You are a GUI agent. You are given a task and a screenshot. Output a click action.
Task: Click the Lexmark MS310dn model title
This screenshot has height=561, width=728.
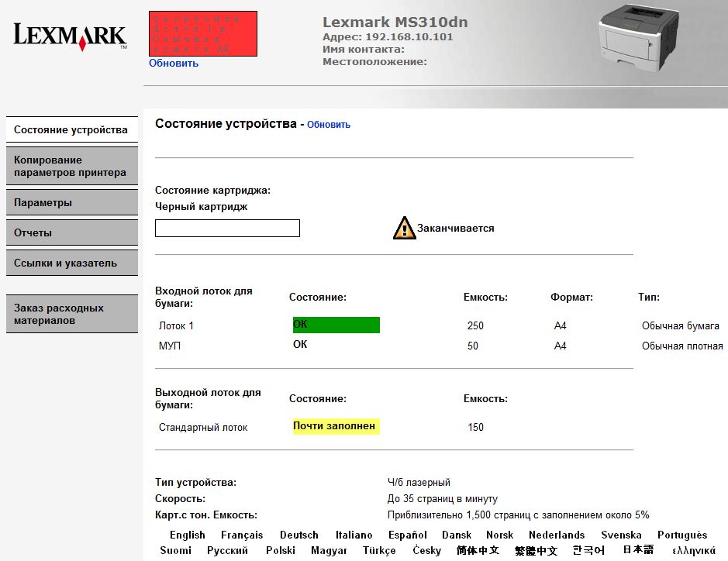point(395,22)
